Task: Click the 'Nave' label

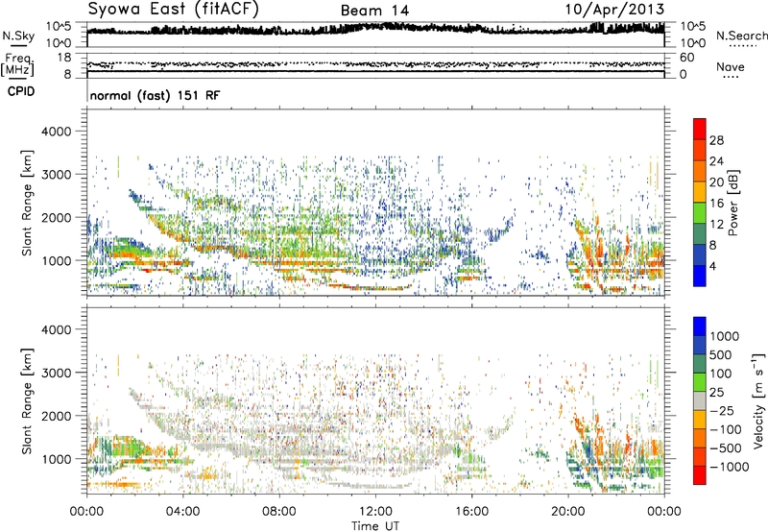Action: pyautogui.click(x=730, y=66)
